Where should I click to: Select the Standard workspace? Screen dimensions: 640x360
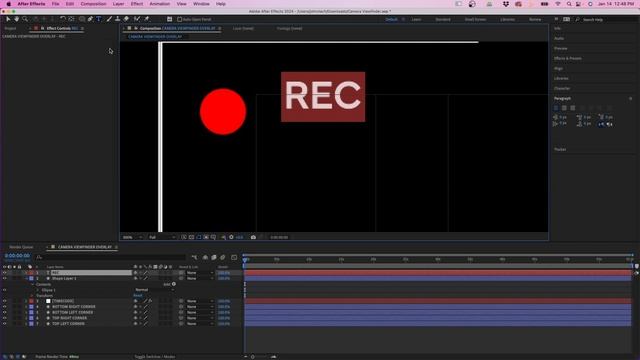point(443,19)
